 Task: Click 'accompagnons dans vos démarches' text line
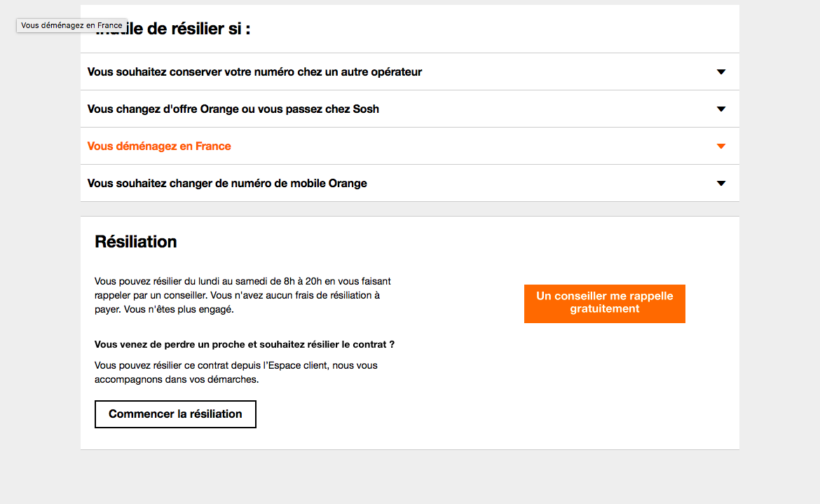click(x=177, y=379)
